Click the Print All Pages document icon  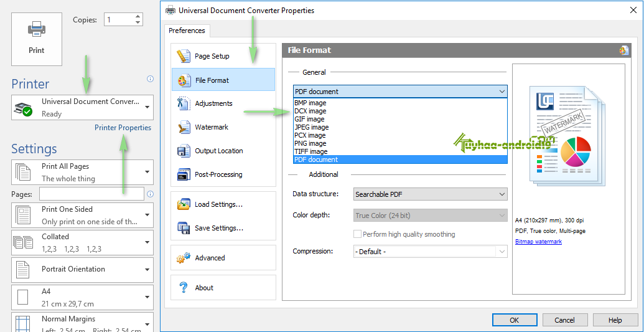23,172
